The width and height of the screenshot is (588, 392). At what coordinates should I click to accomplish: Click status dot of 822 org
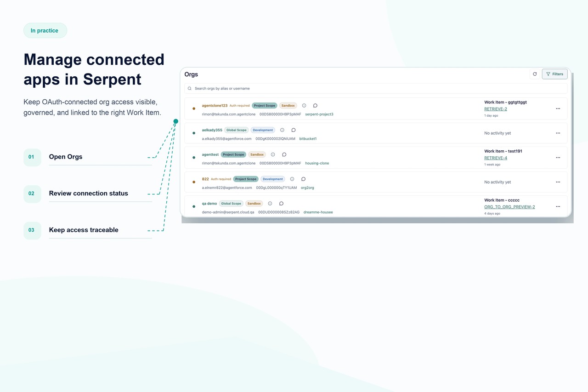[x=194, y=182]
